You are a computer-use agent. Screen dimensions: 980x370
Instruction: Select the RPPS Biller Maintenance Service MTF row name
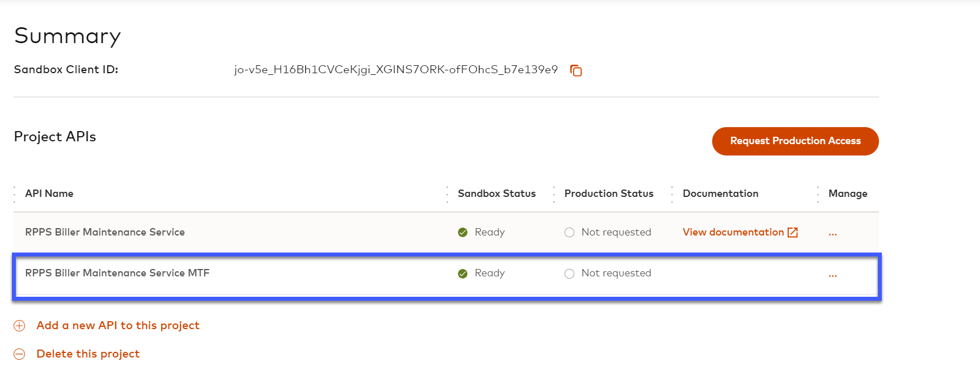coord(117,273)
